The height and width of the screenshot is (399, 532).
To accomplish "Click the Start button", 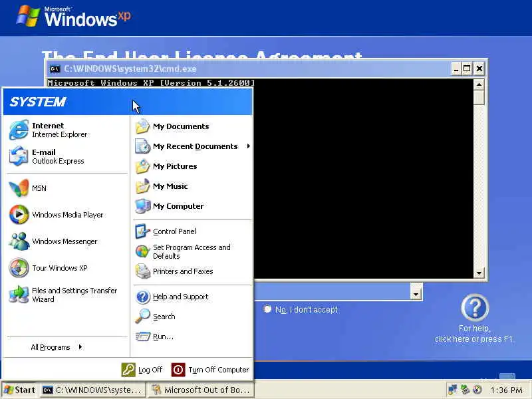I will pos(19,390).
